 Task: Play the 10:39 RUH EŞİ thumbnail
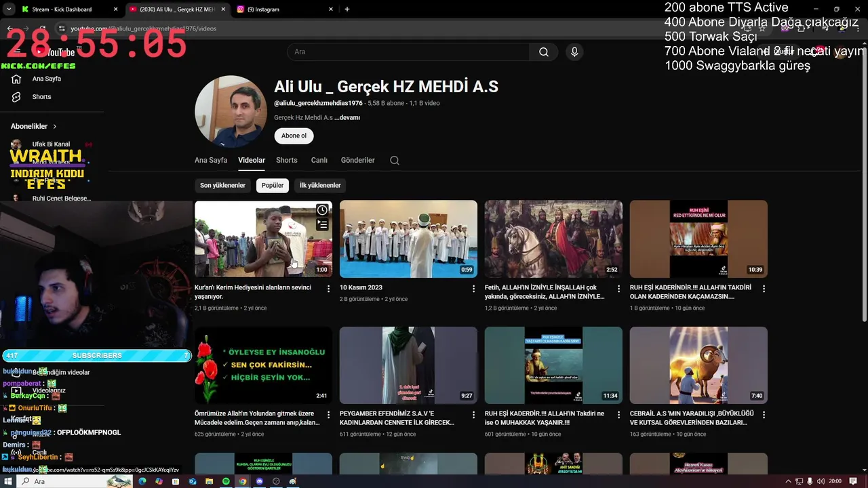[x=698, y=239]
